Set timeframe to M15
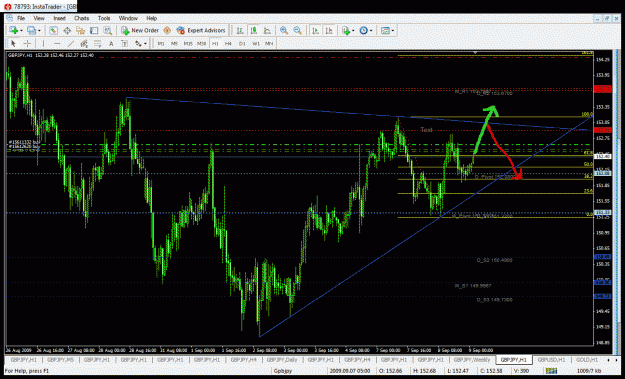 (188, 43)
